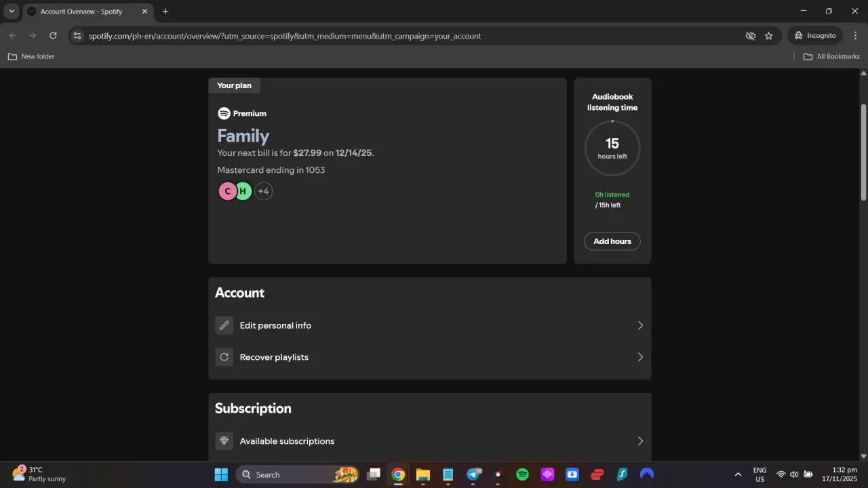
Task: Click the refresh icon beside Recover playlists
Action: click(x=224, y=357)
